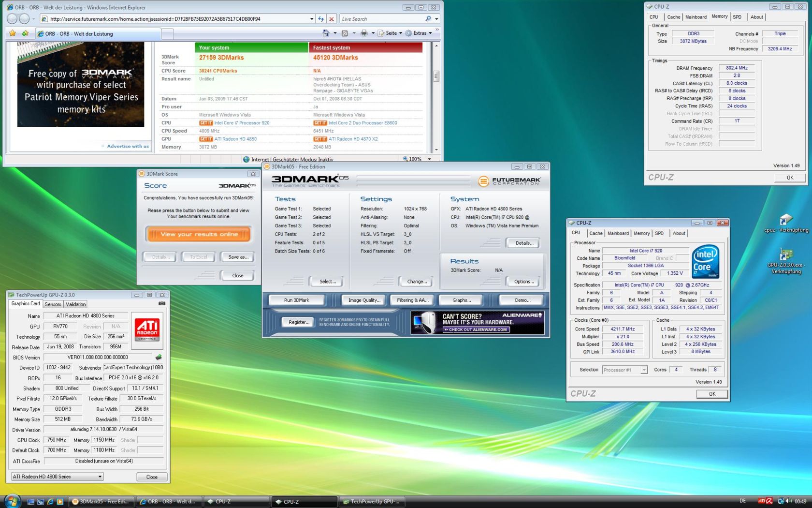Click Image Quality... button in 3DMark05

click(364, 300)
